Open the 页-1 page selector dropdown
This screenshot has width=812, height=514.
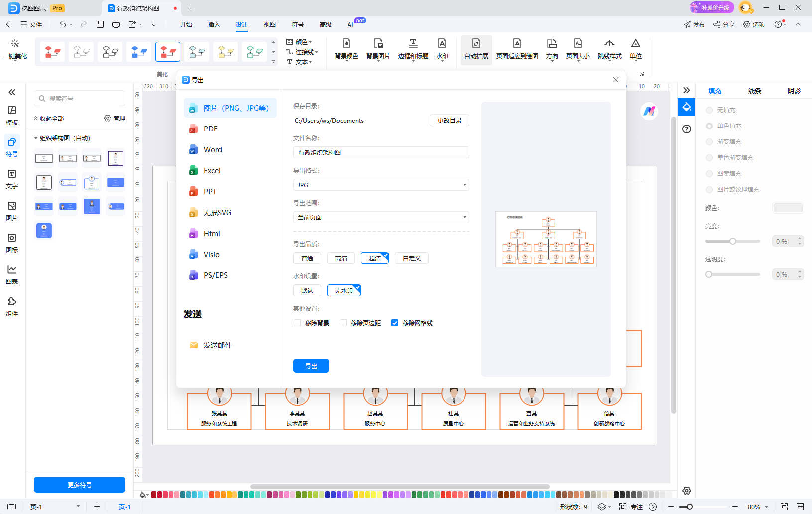click(55, 507)
